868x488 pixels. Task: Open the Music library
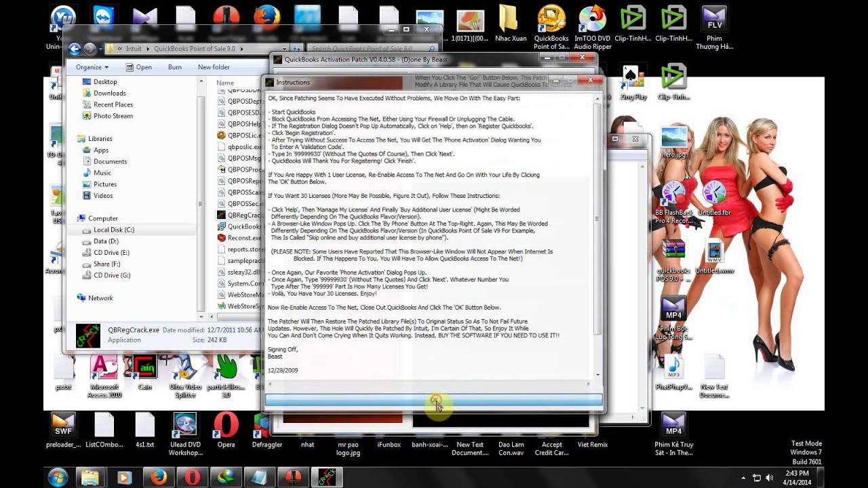pos(102,173)
